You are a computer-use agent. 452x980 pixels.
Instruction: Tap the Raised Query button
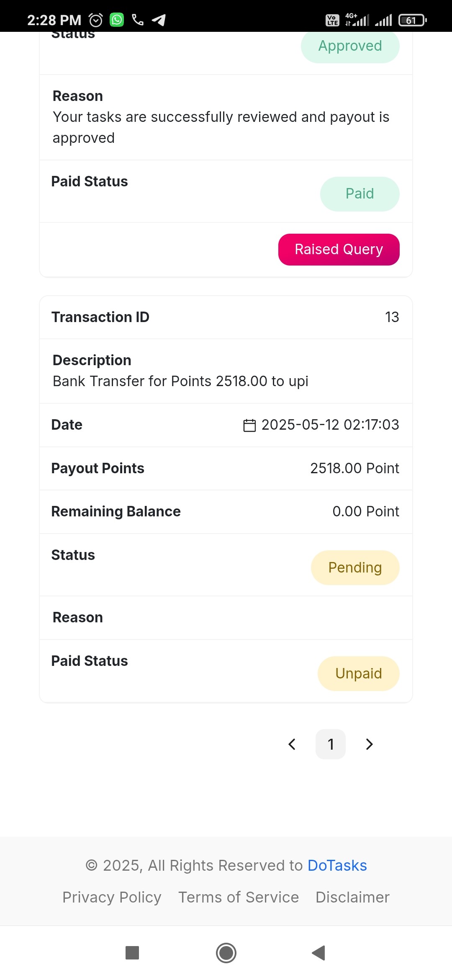(x=339, y=250)
